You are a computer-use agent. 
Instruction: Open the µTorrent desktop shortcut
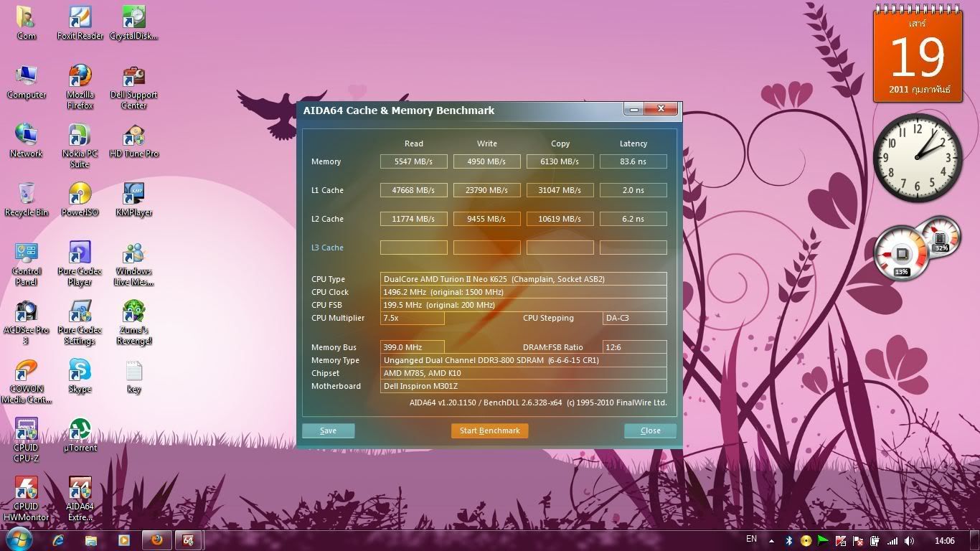click(x=80, y=433)
